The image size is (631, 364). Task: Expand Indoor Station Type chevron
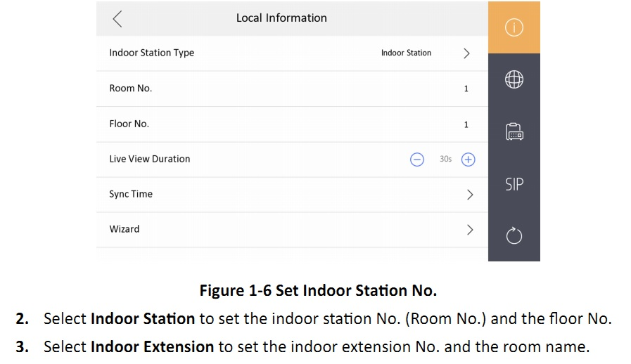466,53
